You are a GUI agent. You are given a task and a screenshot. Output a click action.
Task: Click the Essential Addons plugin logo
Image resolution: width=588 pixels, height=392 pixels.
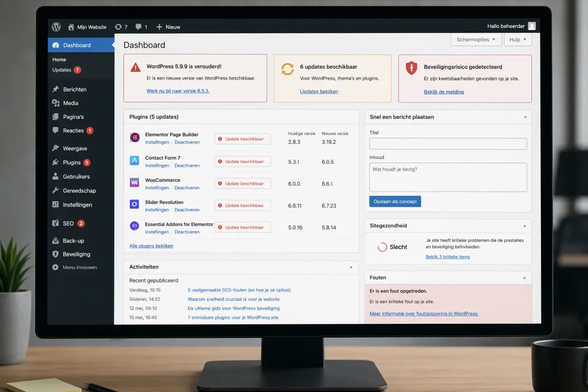coord(134,226)
